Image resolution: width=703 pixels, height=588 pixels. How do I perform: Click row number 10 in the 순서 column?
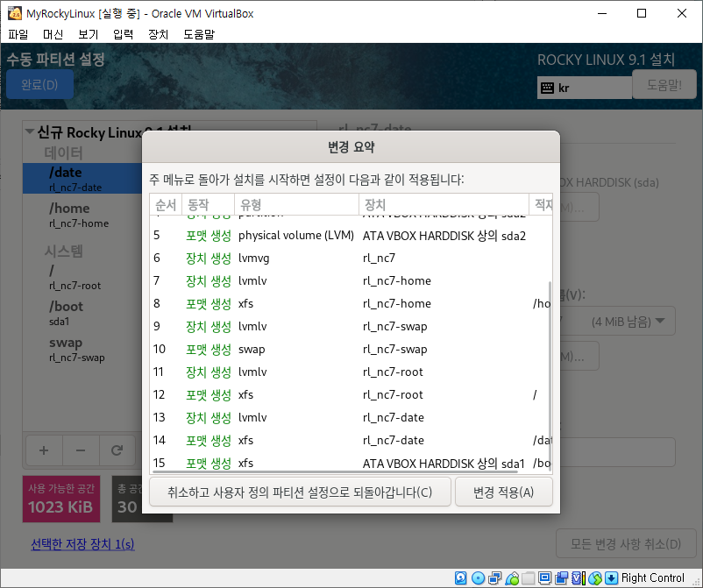pyautogui.click(x=160, y=349)
